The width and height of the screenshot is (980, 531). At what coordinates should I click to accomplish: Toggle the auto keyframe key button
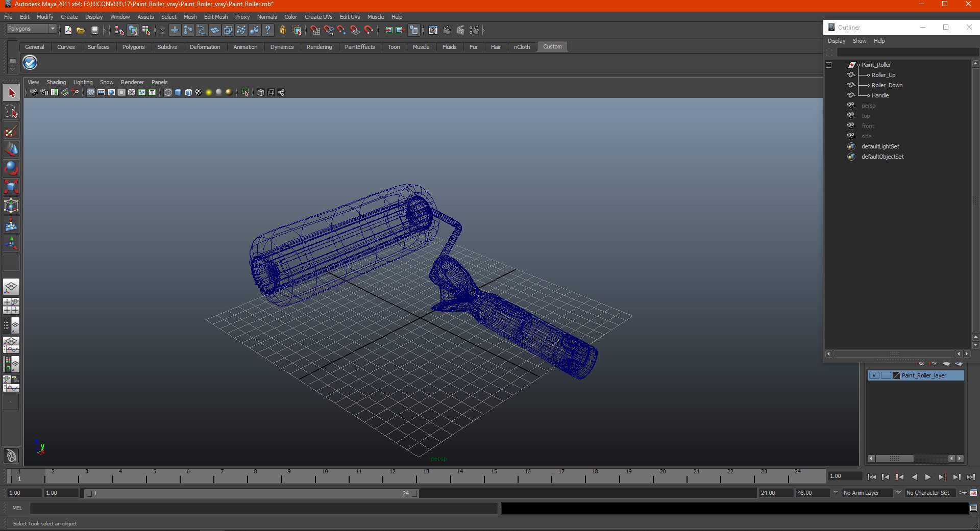pos(963,493)
